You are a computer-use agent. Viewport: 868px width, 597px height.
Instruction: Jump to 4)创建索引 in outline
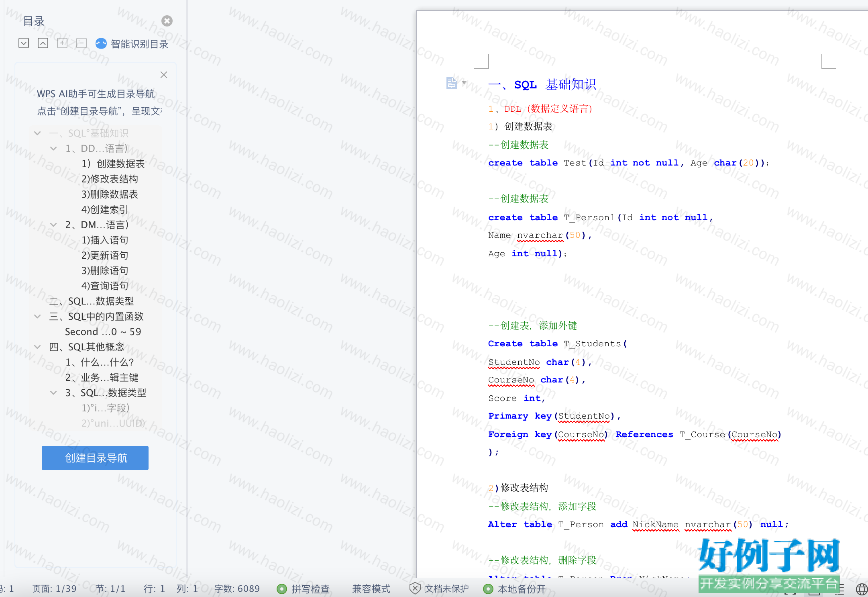(x=105, y=209)
